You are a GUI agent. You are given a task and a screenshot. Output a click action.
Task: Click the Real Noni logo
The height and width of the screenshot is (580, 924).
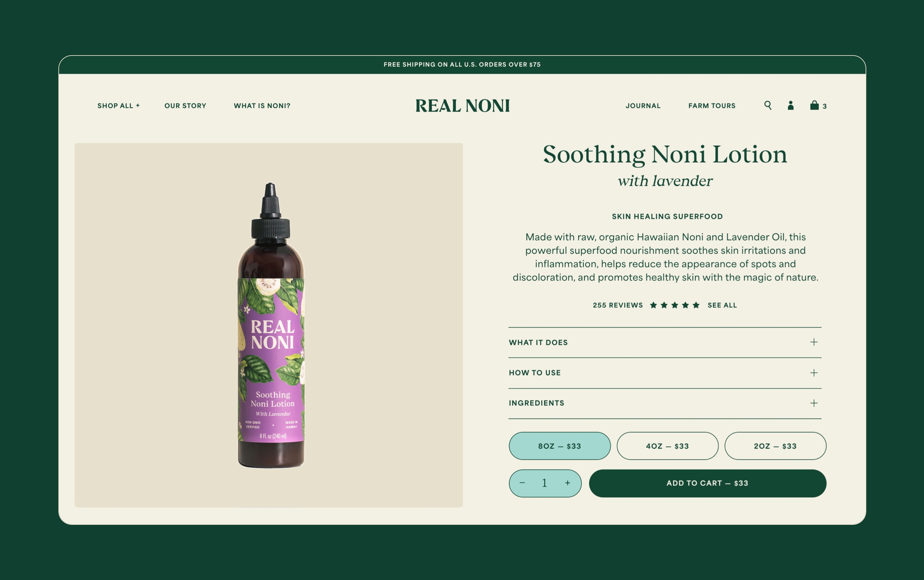(x=463, y=106)
